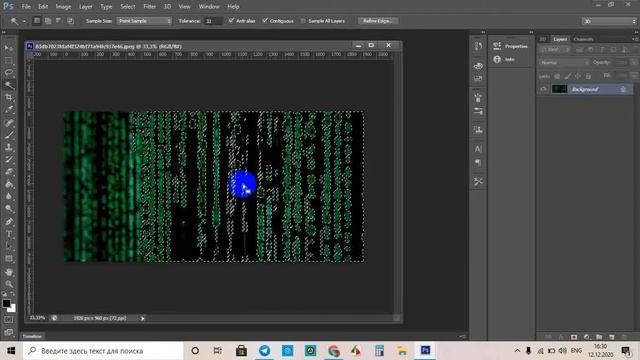The width and height of the screenshot is (640, 360).
Task: Select the Paint Bucket tool
Action: pyautogui.click(x=9, y=184)
